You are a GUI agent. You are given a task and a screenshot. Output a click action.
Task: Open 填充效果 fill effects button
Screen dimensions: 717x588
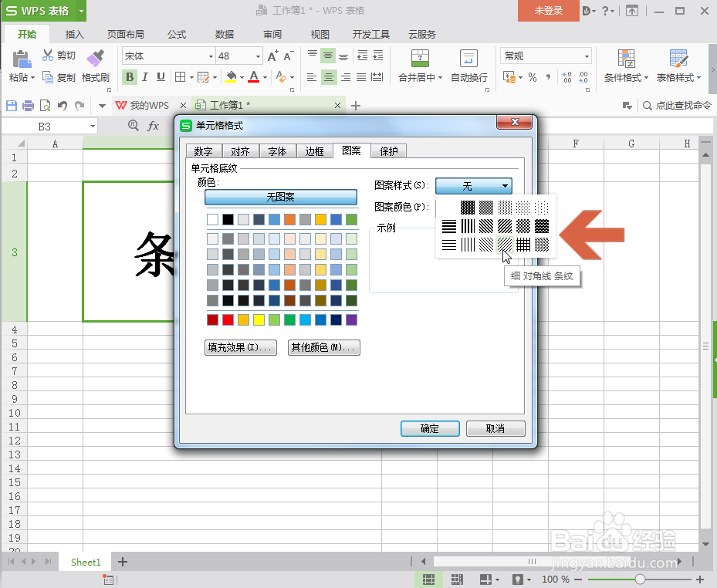(241, 347)
